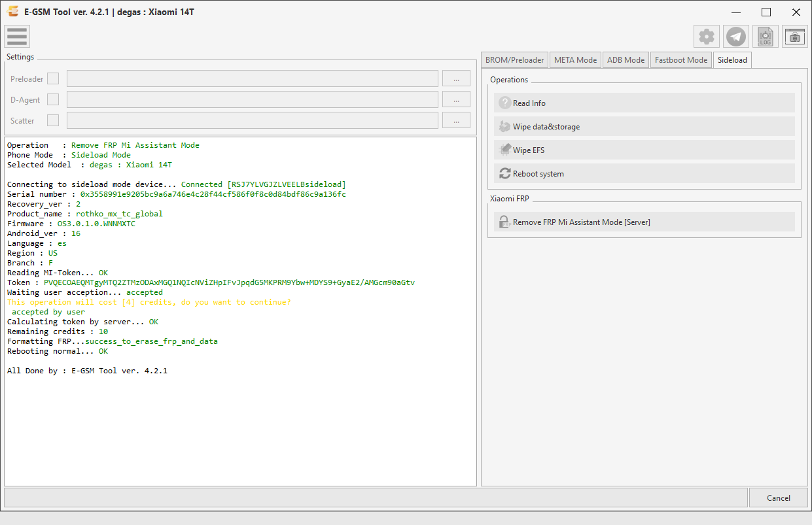Click 'Waiting user acception... accepted' line

[x=85, y=292]
